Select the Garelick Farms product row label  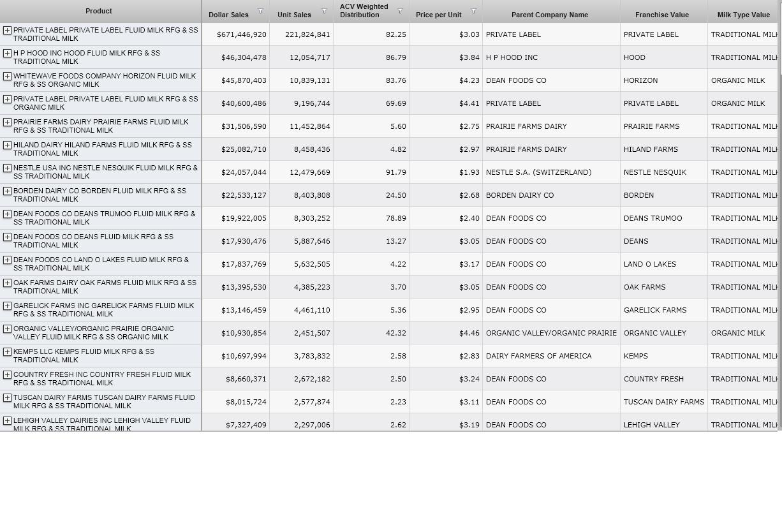click(103, 310)
